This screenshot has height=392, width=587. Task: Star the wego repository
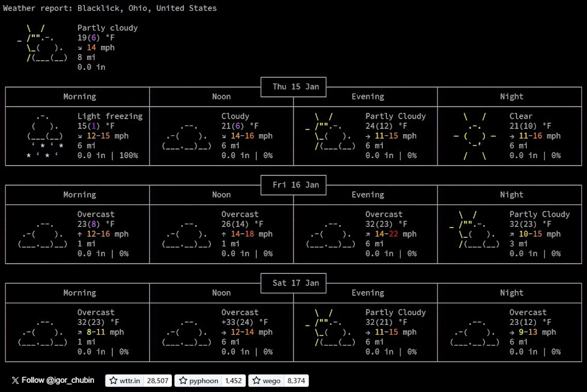267,381
